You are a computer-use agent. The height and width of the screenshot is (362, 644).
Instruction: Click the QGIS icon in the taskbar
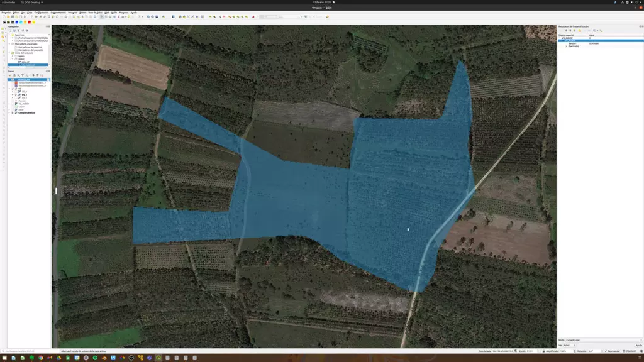pos(158,358)
